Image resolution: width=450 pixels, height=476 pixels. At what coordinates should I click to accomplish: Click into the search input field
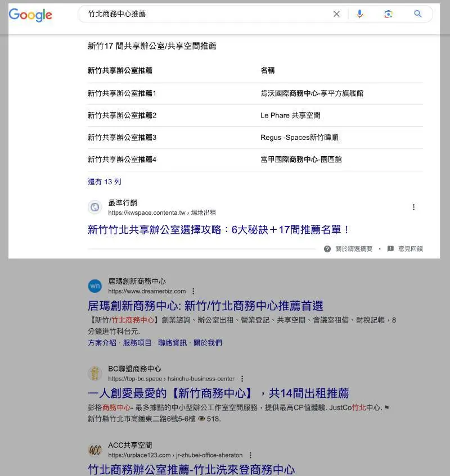(x=202, y=14)
